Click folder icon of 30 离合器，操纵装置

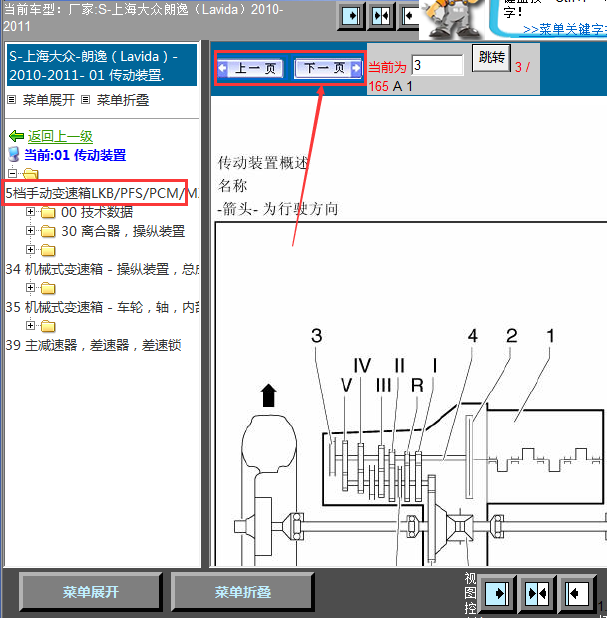point(48,231)
